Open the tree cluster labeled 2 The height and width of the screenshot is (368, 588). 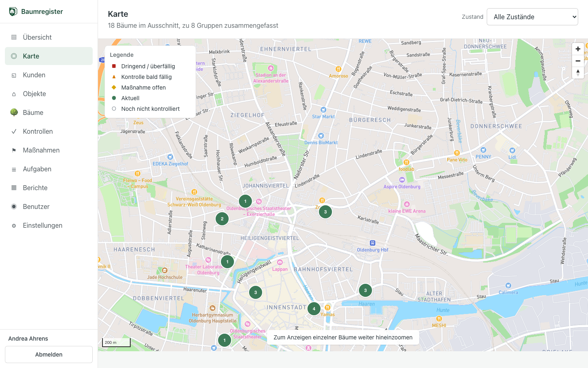(x=222, y=219)
